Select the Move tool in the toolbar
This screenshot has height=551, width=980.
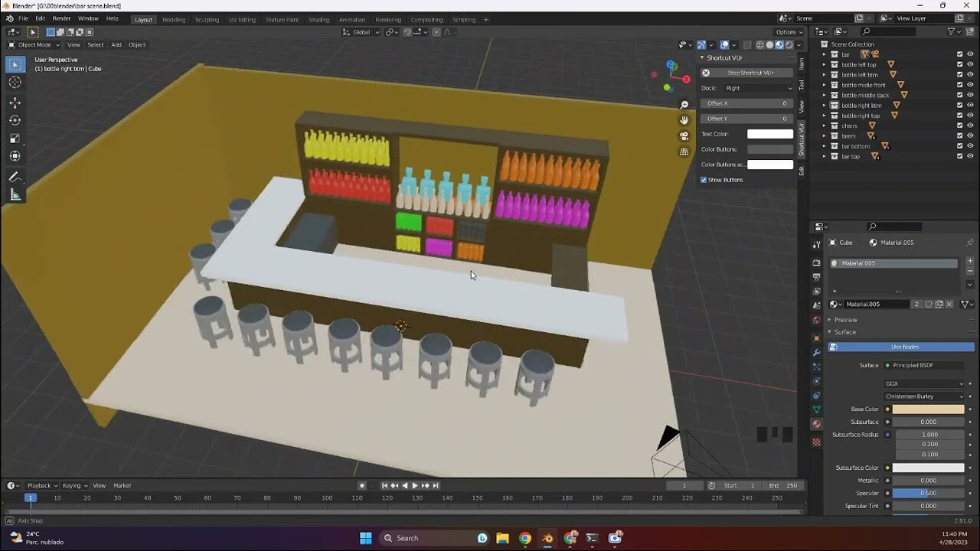(x=15, y=102)
